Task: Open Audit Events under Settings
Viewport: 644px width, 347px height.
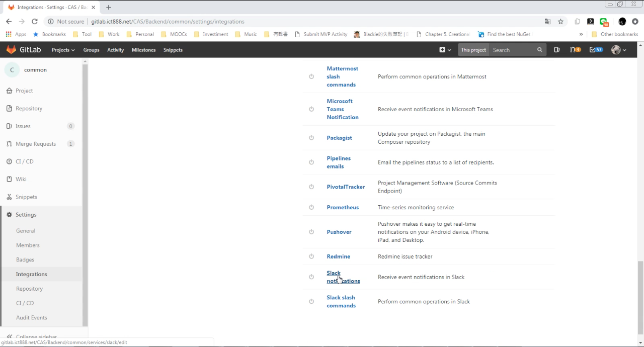Action: tap(31, 318)
